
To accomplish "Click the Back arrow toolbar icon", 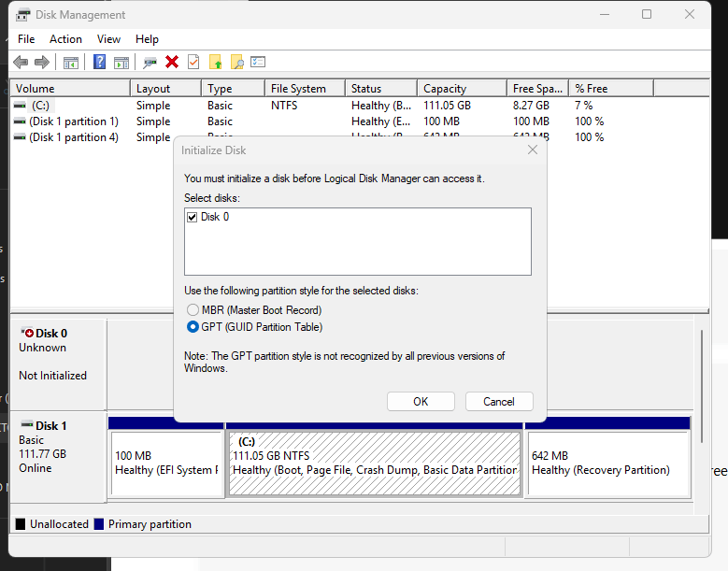I will pos(21,62).
